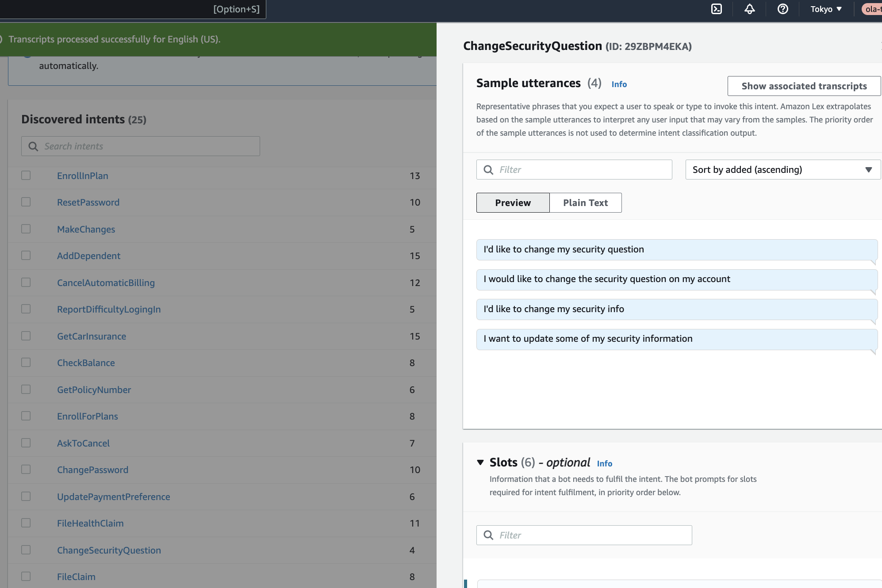Click the Info link beside Sample utterances
The width and height of the screenshot is (882, 588).
[619, 84]
